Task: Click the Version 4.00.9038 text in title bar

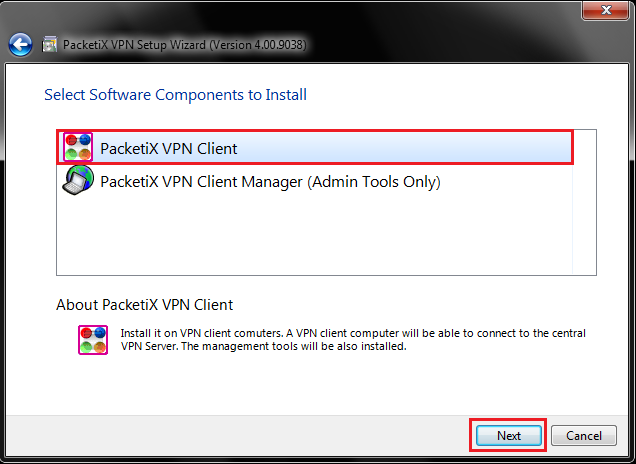Action: (258, 45)
